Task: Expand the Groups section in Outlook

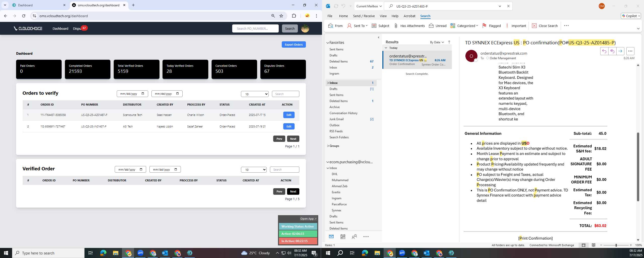Action: pos(328,146)
